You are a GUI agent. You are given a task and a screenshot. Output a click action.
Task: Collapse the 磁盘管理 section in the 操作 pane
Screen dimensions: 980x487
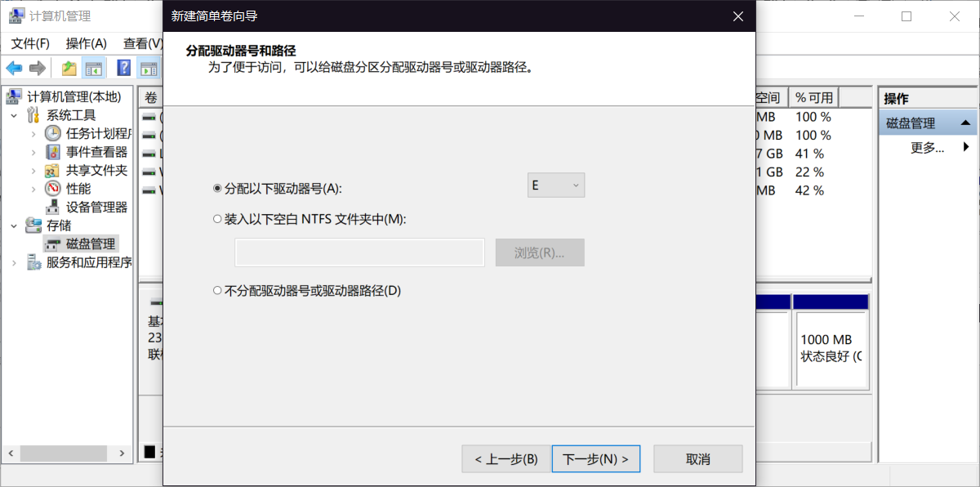point(966,123)
